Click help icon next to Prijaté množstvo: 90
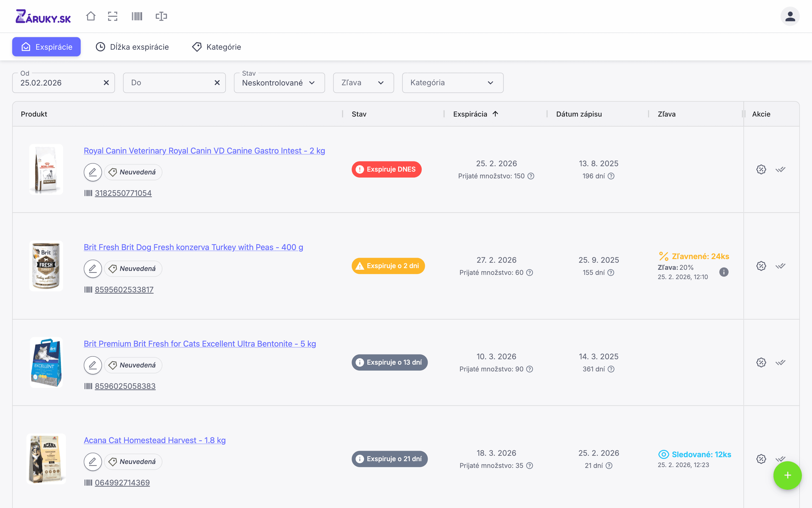The width and height of the screenshot is (812, 508). (529, 369)
